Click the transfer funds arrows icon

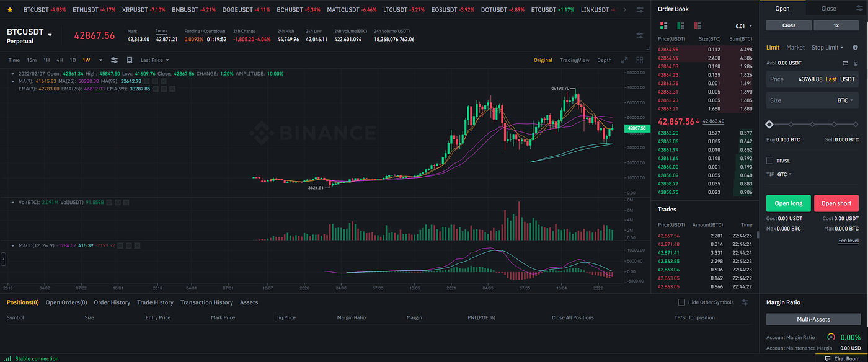point(845,63)
